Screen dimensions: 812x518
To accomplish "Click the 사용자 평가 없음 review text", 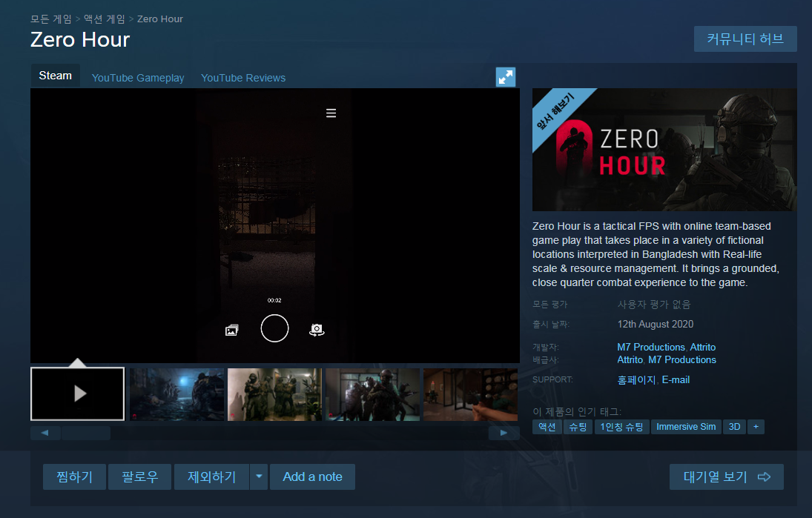I will click(654, 305).
